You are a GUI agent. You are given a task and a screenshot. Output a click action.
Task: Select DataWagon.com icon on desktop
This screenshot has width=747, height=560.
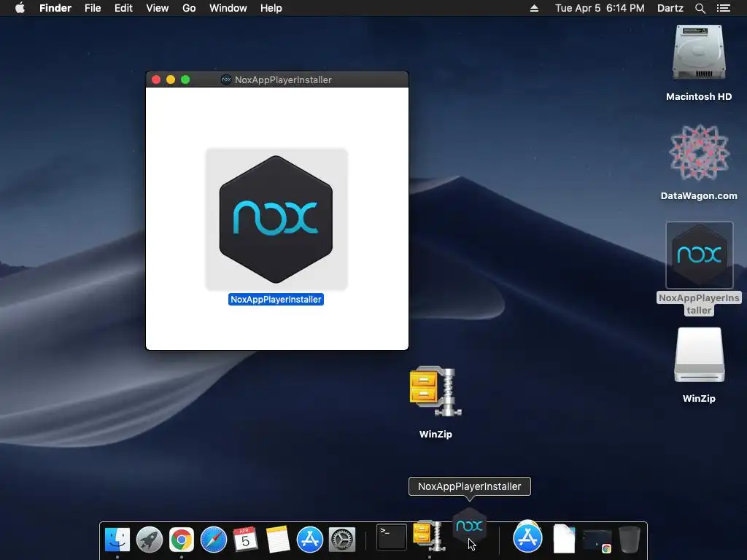tap(699, 152)
